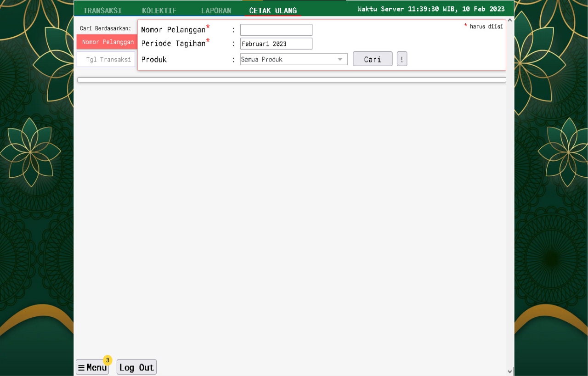Click the Produk dropdown arrow

pyautogui.click(x=340, y=59)
